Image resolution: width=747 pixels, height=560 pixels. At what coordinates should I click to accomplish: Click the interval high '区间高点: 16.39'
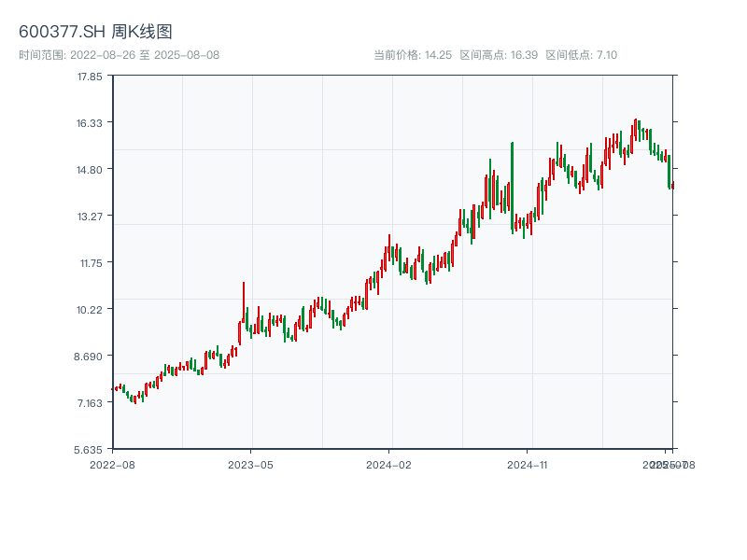pyautogui.click(x=499, y=55)
